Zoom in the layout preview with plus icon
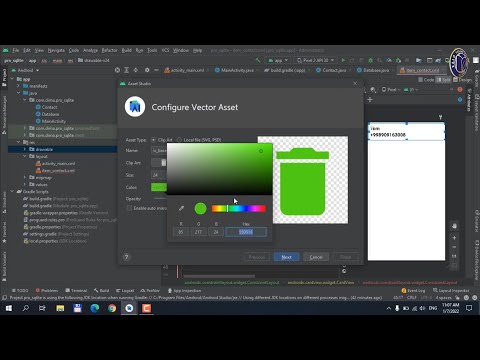This screenshot has height=360, width=480. coord(454,238)
